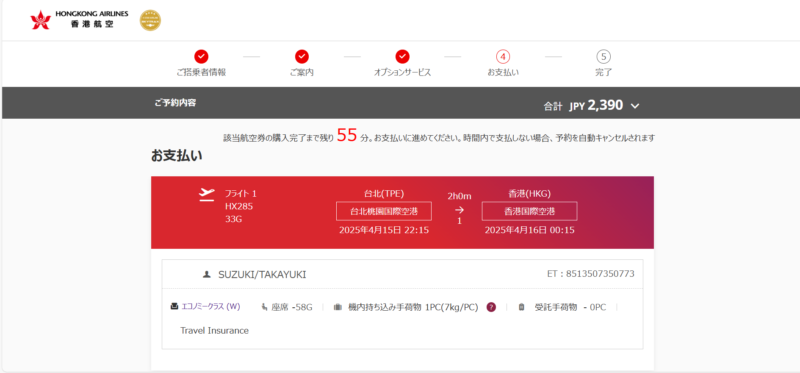The height and width of the screenshot is (373, 800).
Task: Expand the total JPY 2,390 chevron
Action: 635,106
